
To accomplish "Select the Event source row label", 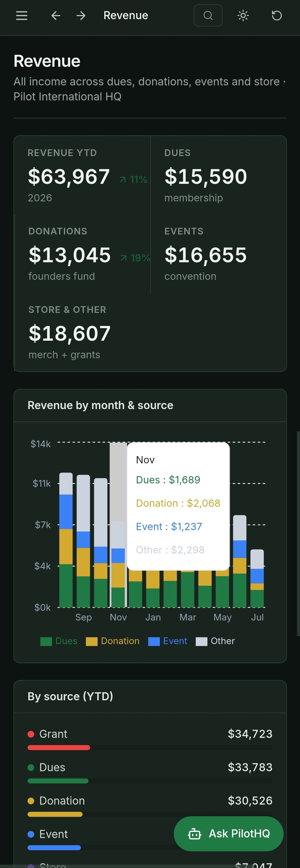I will point(54,834).
